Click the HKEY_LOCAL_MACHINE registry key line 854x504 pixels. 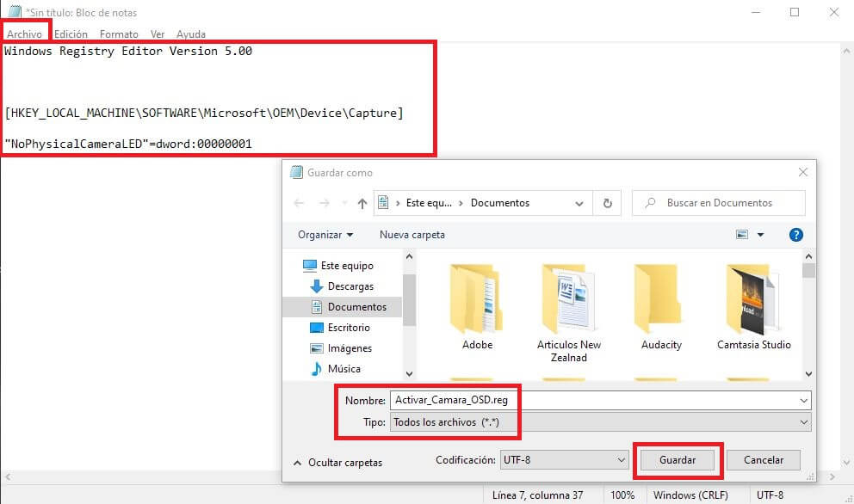(x=204, y=114)
